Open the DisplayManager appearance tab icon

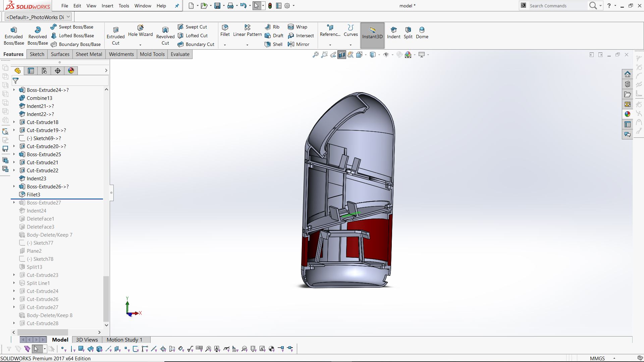coord(71,71)
